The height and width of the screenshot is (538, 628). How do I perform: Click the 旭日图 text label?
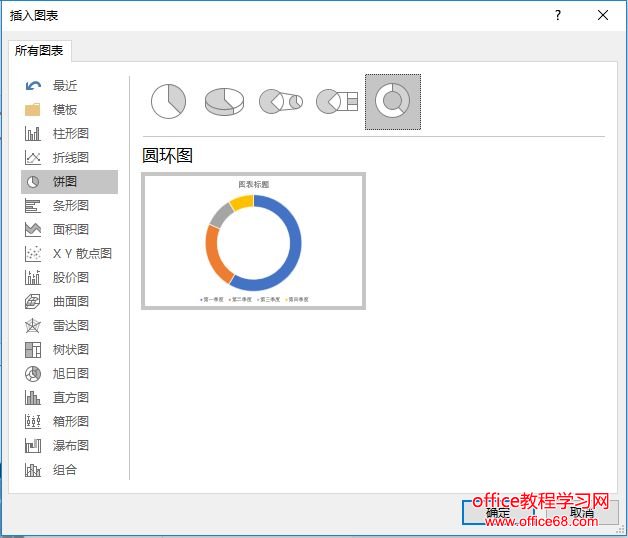(x=71, y=373)
